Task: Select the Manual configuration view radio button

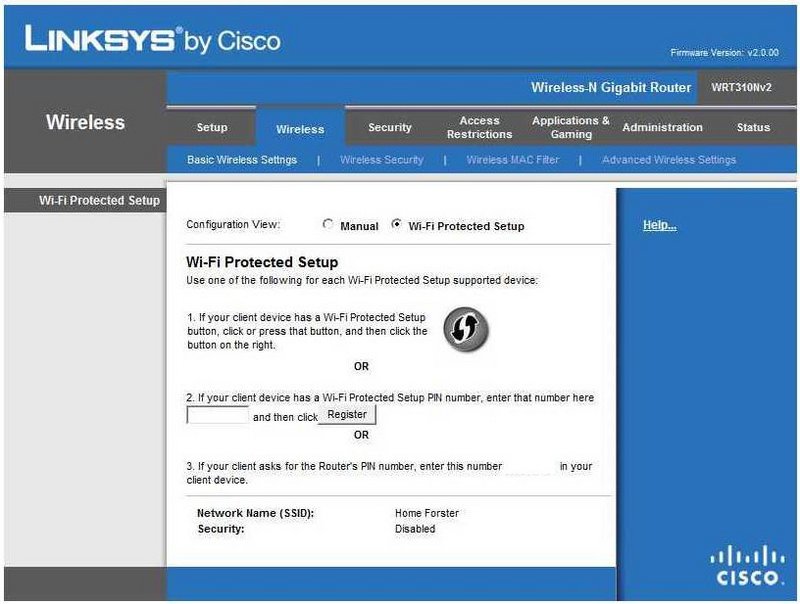Action: 328,224
